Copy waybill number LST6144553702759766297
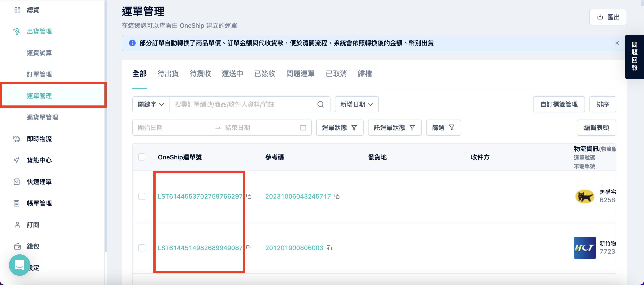The width and height of the screenshot is (644, 285). pos(249,196)
